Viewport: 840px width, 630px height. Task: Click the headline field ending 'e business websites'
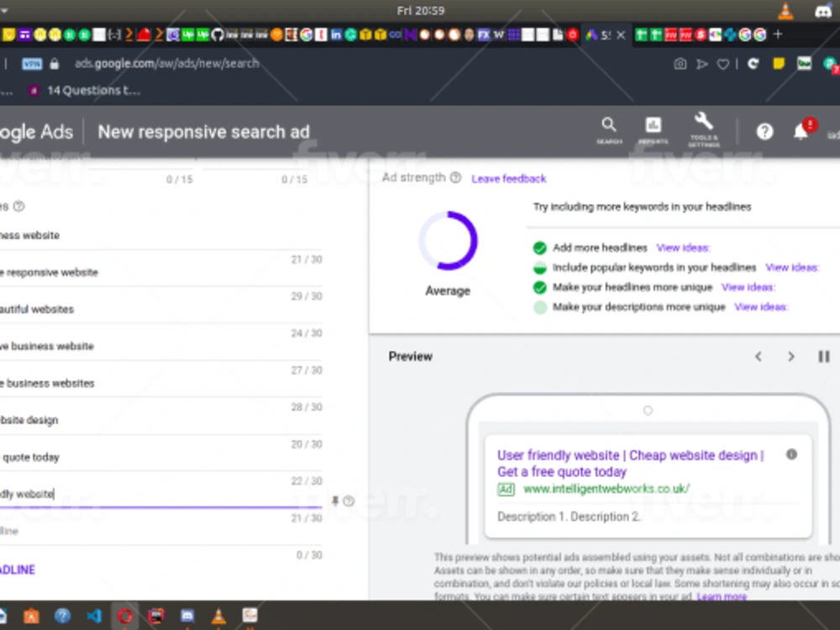point(160,384)
